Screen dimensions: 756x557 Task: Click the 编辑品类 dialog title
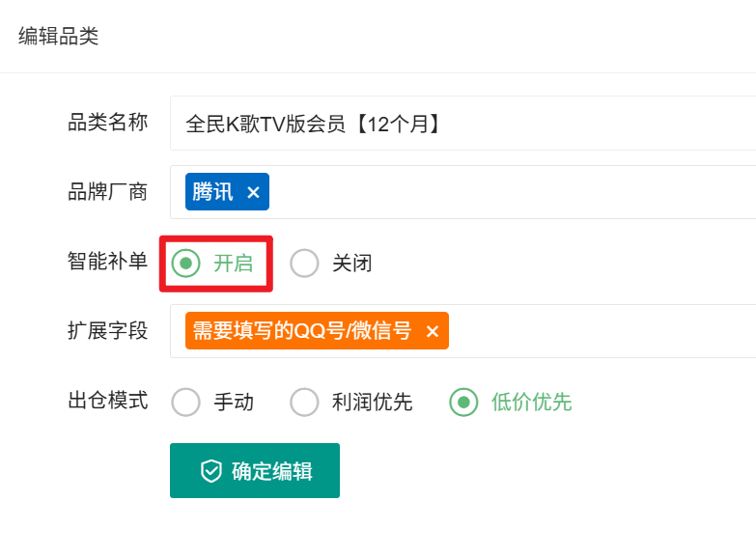58,36
